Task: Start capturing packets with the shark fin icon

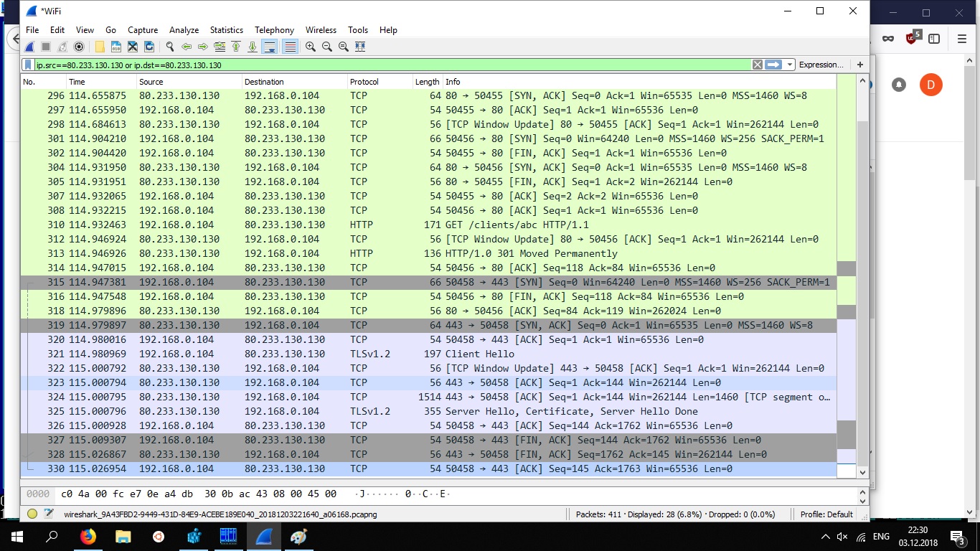Action: (x=29, y=47)
